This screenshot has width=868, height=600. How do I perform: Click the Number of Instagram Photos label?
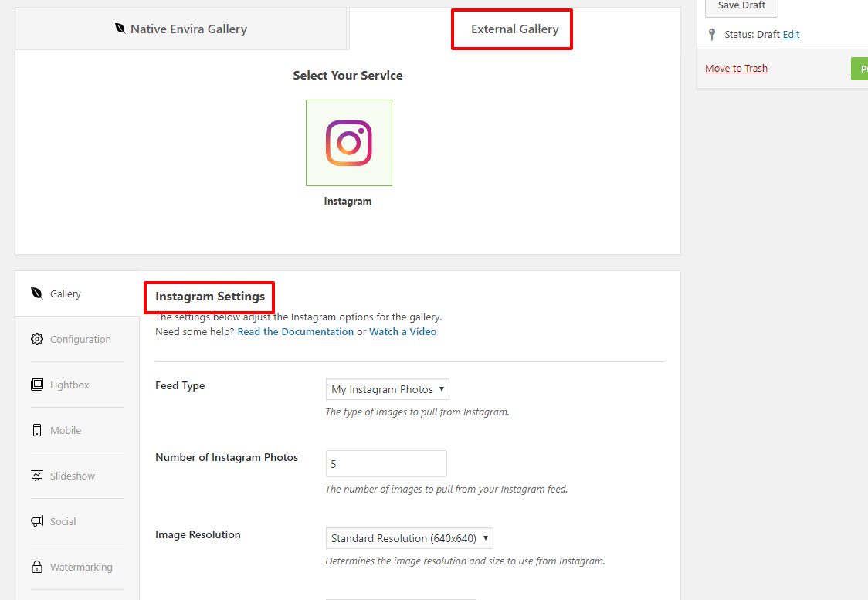coord(227,457)
